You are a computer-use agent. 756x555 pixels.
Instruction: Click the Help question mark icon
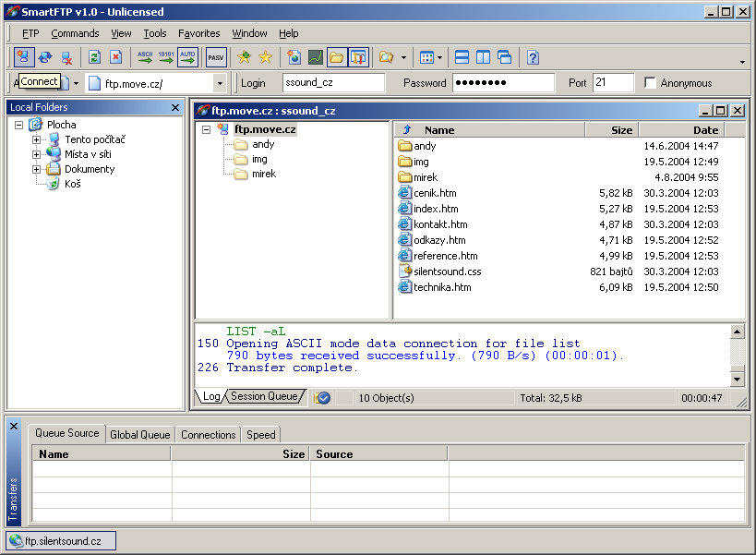pos(533,57)
